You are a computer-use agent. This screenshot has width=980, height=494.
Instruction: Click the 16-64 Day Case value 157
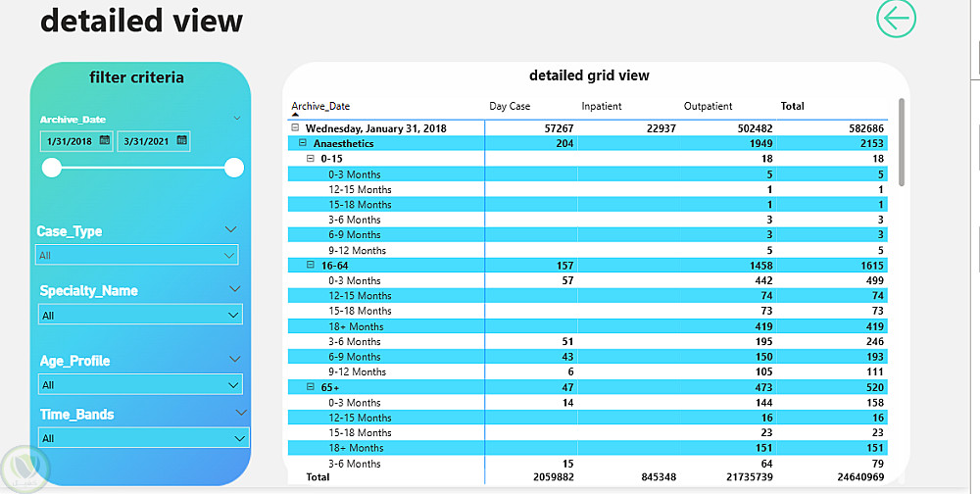(x=564, y=266)
